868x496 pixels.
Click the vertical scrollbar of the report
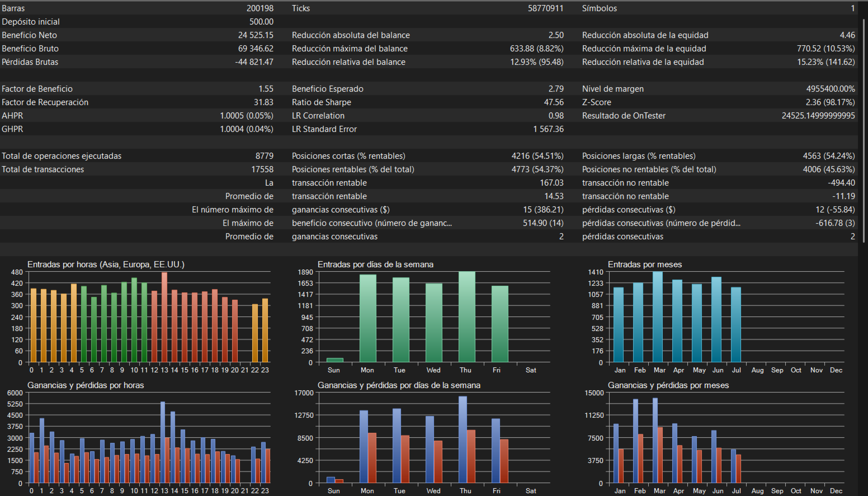(864, 131)
